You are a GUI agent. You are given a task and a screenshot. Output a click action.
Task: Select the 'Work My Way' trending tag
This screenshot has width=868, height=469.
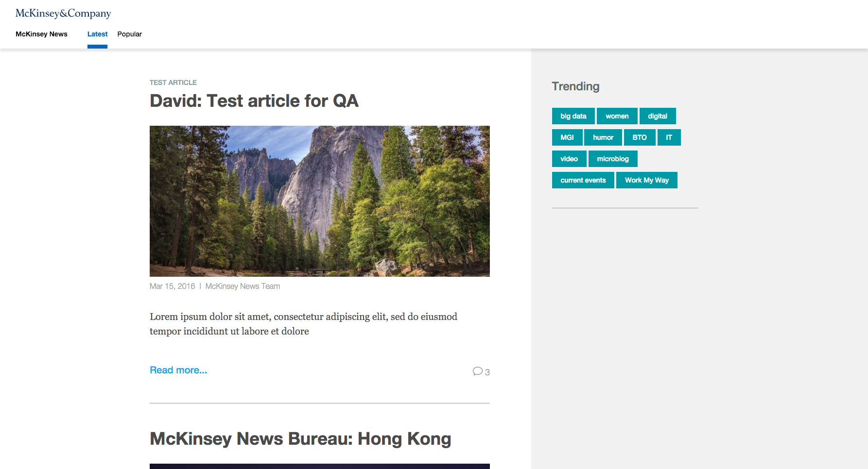tap(647, 180)
